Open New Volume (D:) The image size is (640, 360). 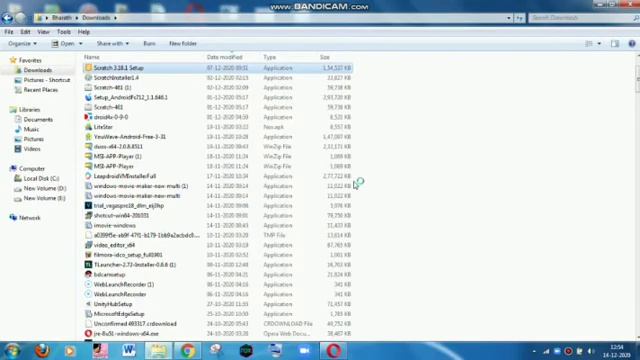click(x=44, y=188)
